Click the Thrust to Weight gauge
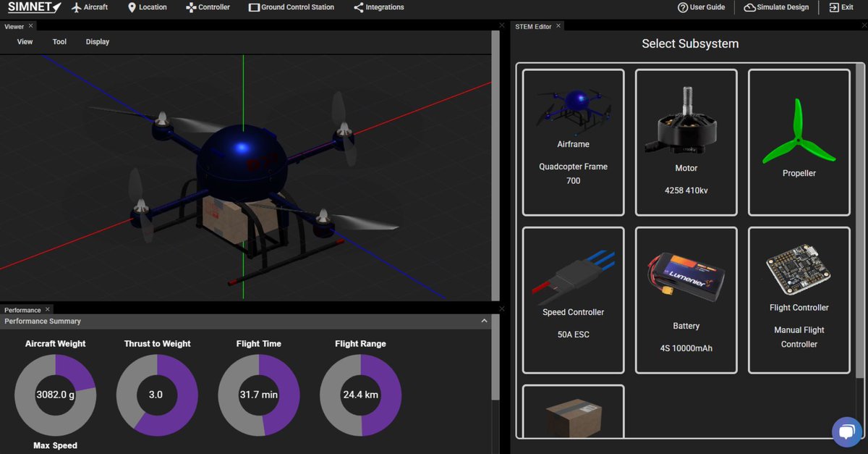This screenshot has height=454, width=868. (157, 395)
